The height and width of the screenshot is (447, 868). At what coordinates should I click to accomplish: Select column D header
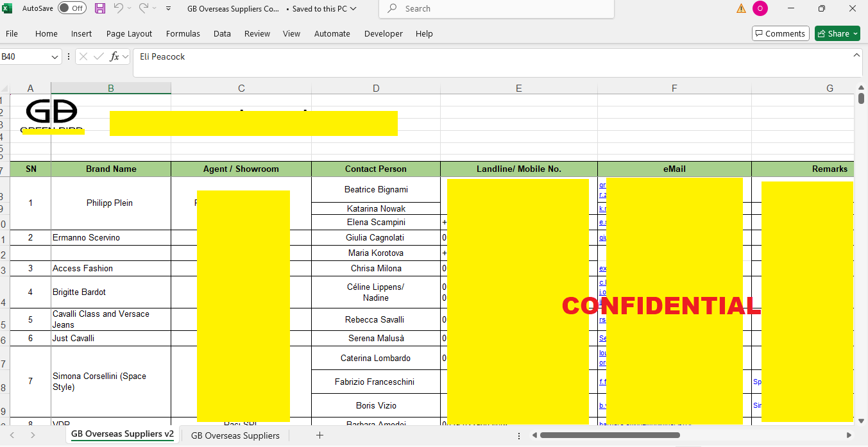click(x=376, y=88)
